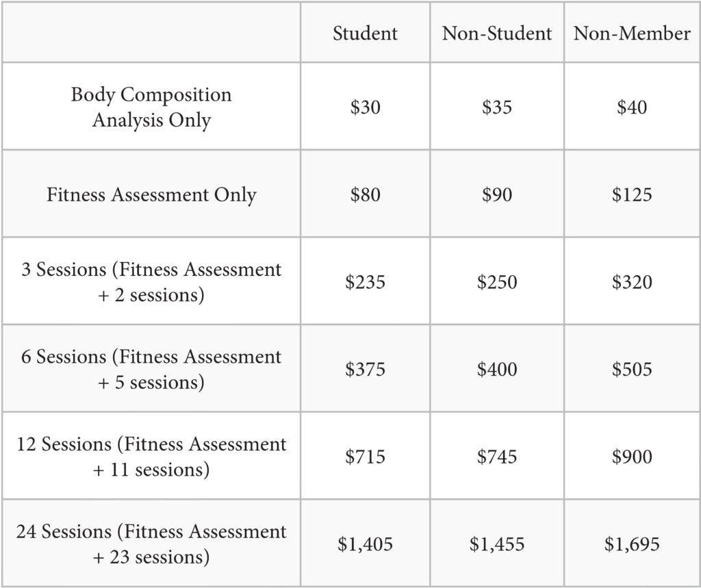This screenshot has height=588, width=701.
Task: Click the $1,405 student 24-session price
Action: click(365, 544)
